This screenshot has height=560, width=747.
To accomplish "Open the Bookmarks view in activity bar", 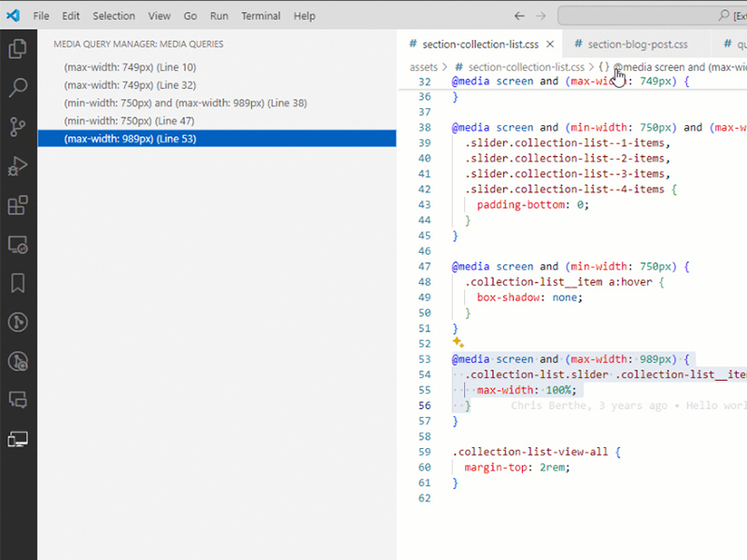I will pyautogui.click(x=18, y=283).
